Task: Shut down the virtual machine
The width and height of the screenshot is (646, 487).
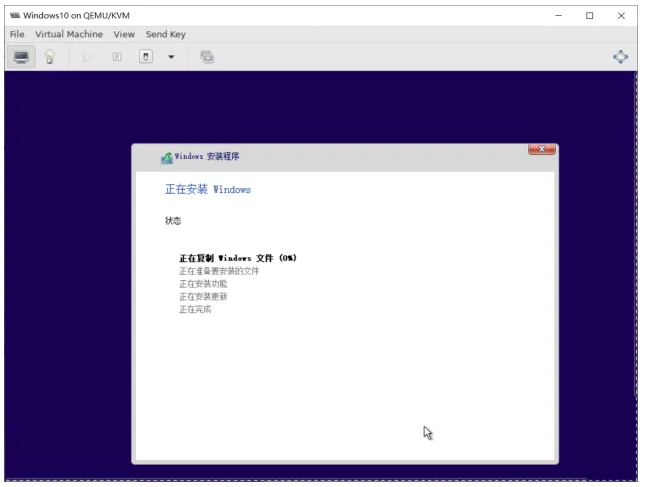Action: click(146, 56)
